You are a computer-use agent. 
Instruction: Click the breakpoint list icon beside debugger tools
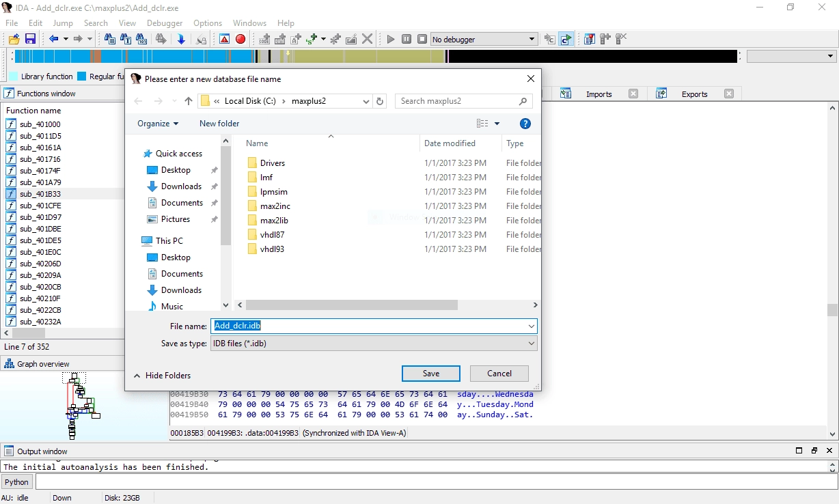[x=589, y=39]
